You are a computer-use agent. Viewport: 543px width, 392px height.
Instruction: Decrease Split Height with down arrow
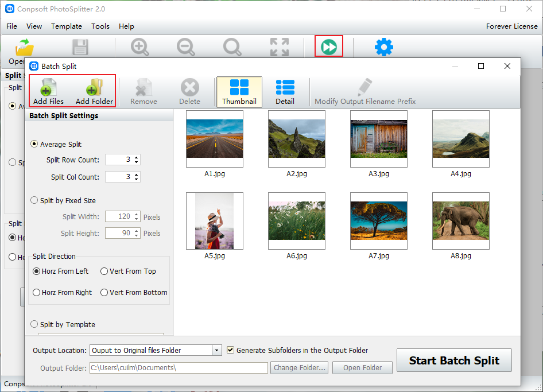pyautogui.click(x=137, y=235)
